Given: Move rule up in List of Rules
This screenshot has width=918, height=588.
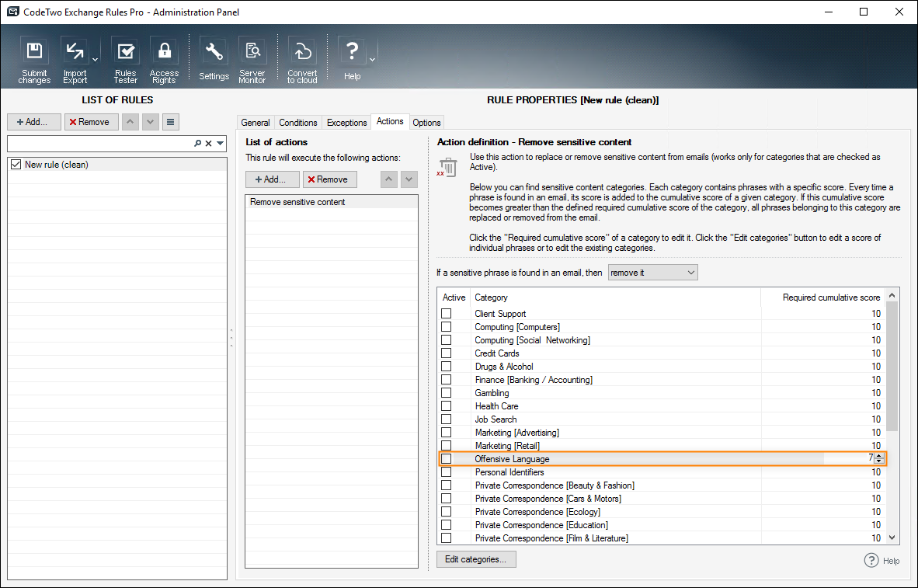Looking at the screenshot, I should coord(130,122).
